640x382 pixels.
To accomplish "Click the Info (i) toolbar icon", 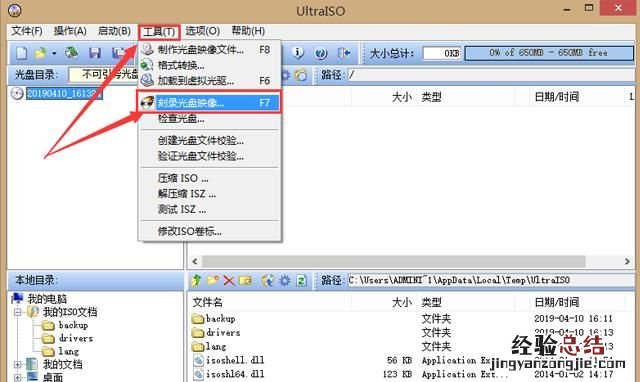I will [298, 53].
